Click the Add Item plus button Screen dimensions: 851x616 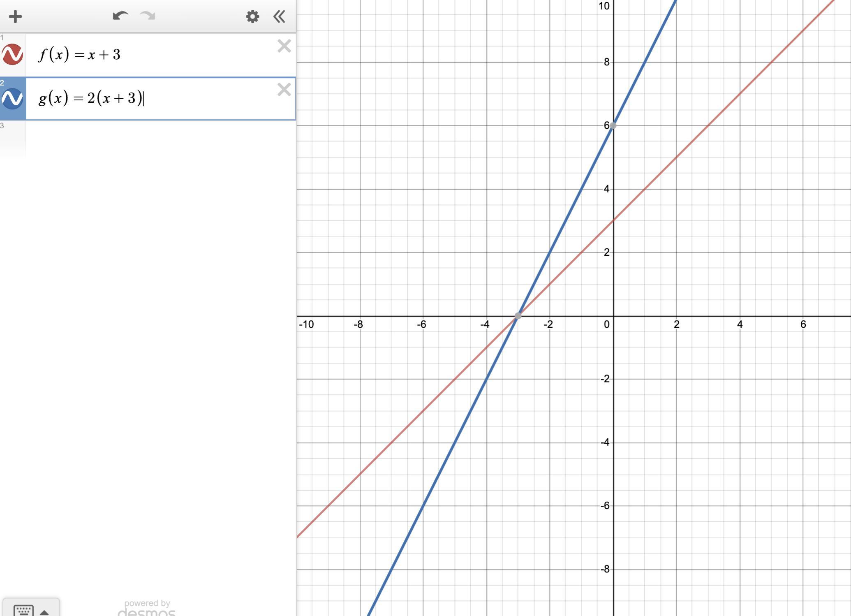pyautogui.click(x=15, y=17)
